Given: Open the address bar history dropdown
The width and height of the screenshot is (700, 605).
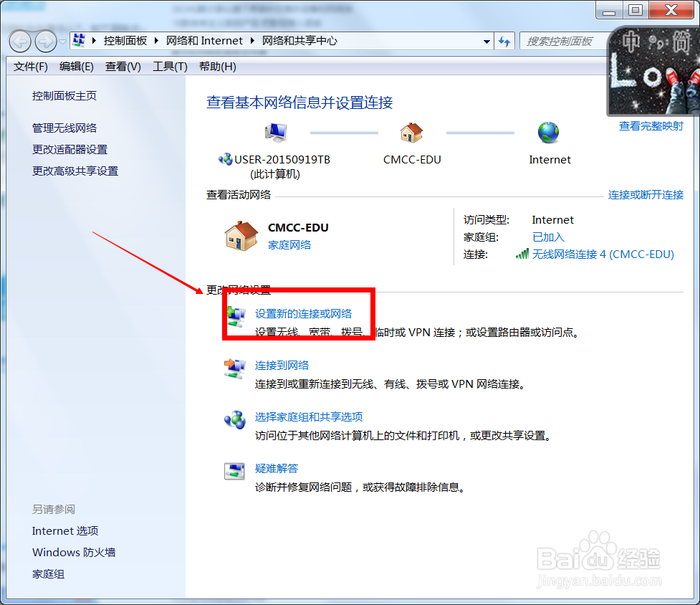Looking at the screenshot, I should [x=486, y=41].
